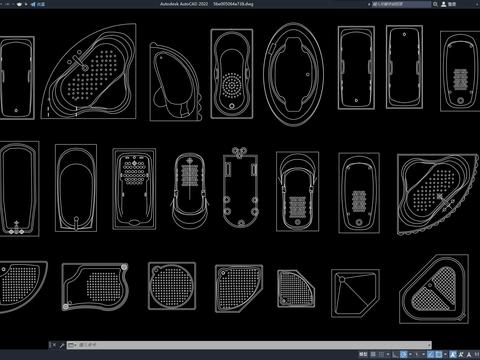Click the annotation scale A icon
Image resolution: width=480 pixels, height=360 pixels.
(x=469, y=354)
